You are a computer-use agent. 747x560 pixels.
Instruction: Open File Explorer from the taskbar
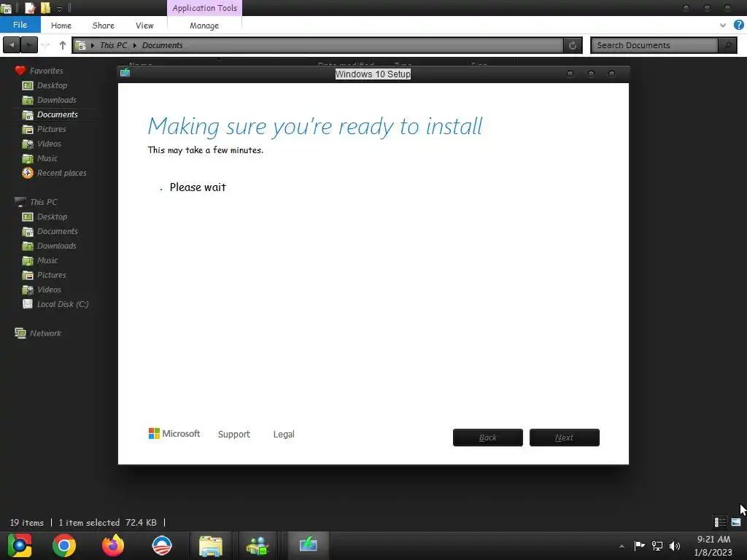coord(211,545)
